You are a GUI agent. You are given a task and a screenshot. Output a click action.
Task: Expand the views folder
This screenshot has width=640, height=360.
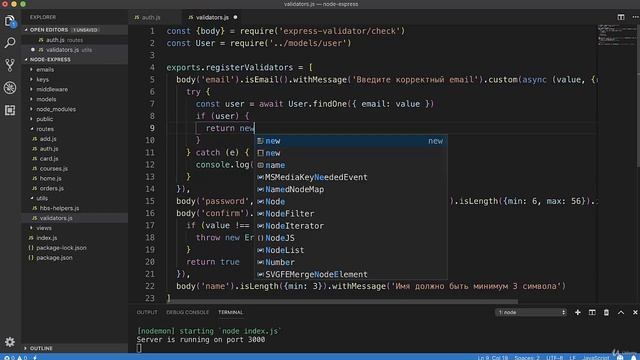(75, 228)
